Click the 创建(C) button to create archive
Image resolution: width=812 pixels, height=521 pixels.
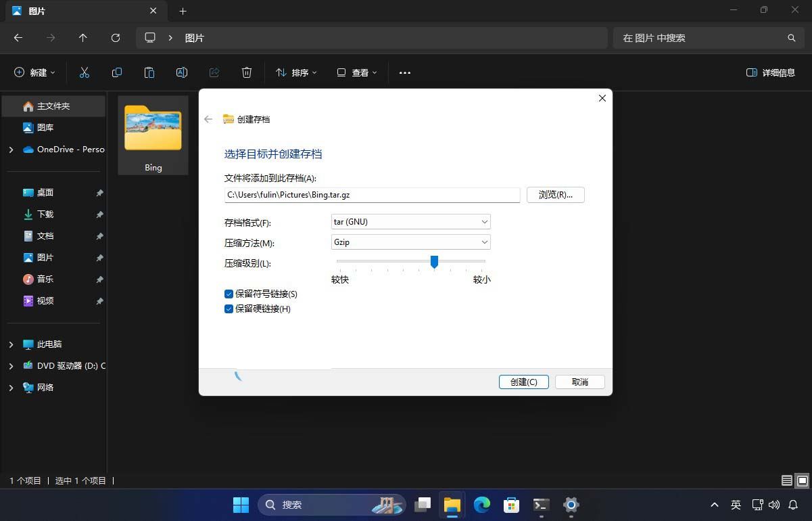click(523, 382)
